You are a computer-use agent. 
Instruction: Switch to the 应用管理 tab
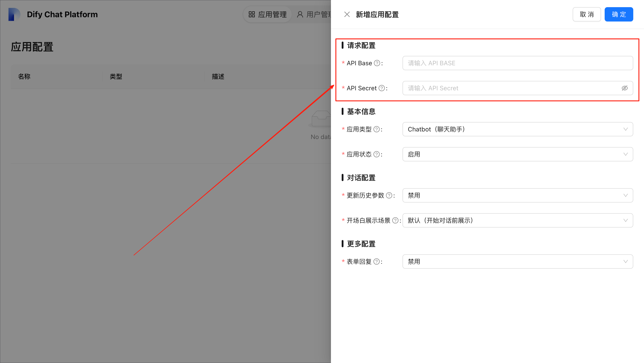click(267, 14)
